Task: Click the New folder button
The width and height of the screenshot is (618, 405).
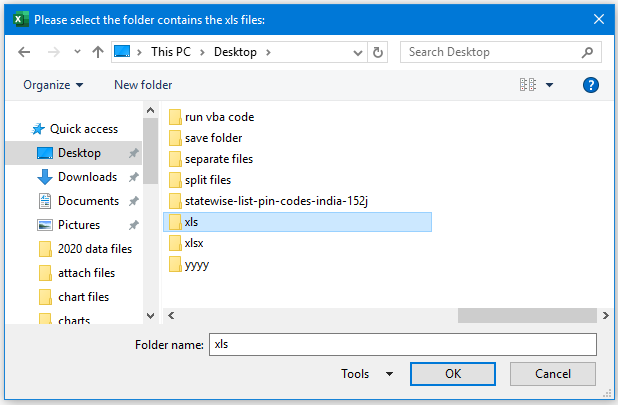Action: 143,85
